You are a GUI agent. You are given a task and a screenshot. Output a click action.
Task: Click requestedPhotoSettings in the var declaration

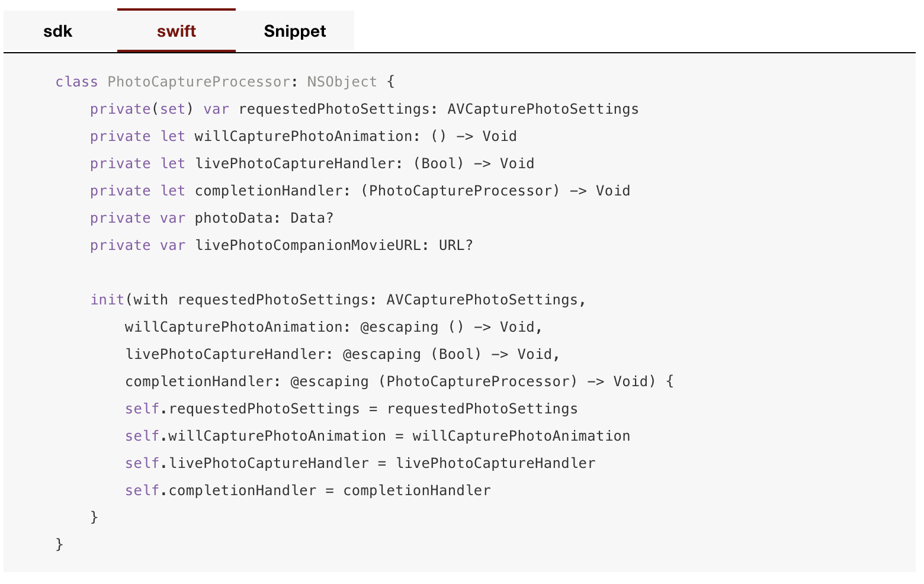tap(334, 109)
